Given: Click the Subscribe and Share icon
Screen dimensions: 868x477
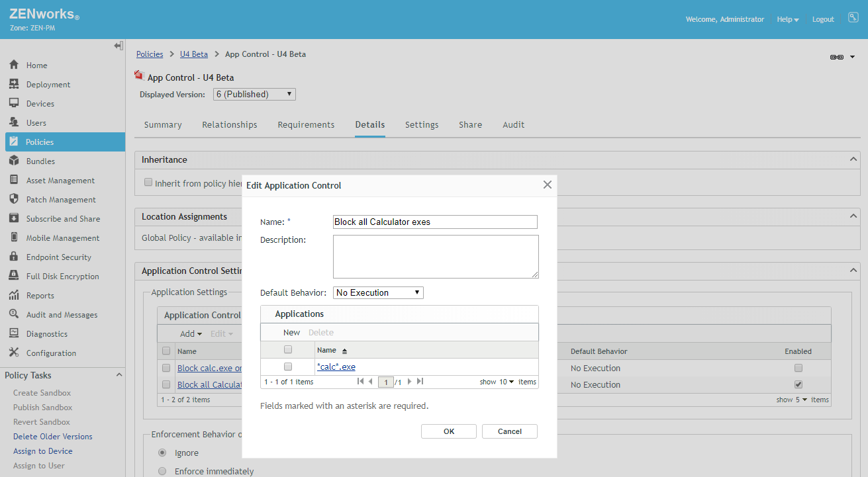Looking at the screenshot, I should [13, 218].
